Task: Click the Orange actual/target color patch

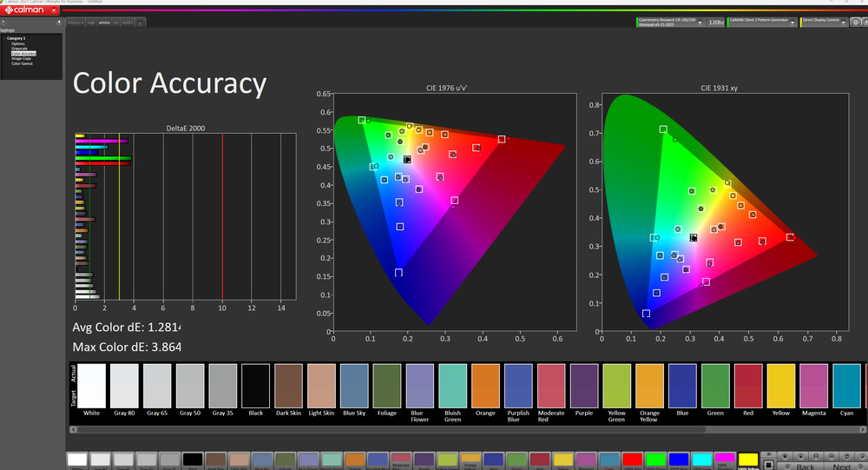Action: point(485,386)
